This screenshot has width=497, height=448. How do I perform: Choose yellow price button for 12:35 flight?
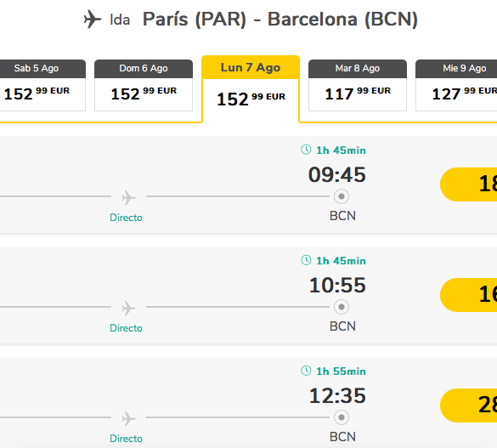tap(468, 405)
